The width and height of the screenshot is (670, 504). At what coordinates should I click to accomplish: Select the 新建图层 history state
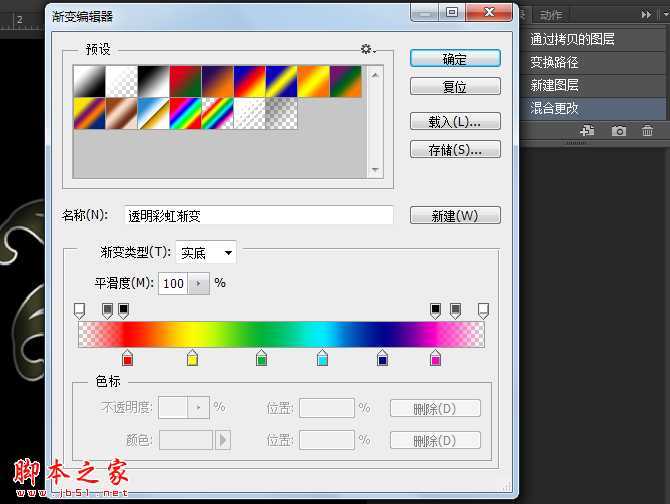(x=554, y=85)
